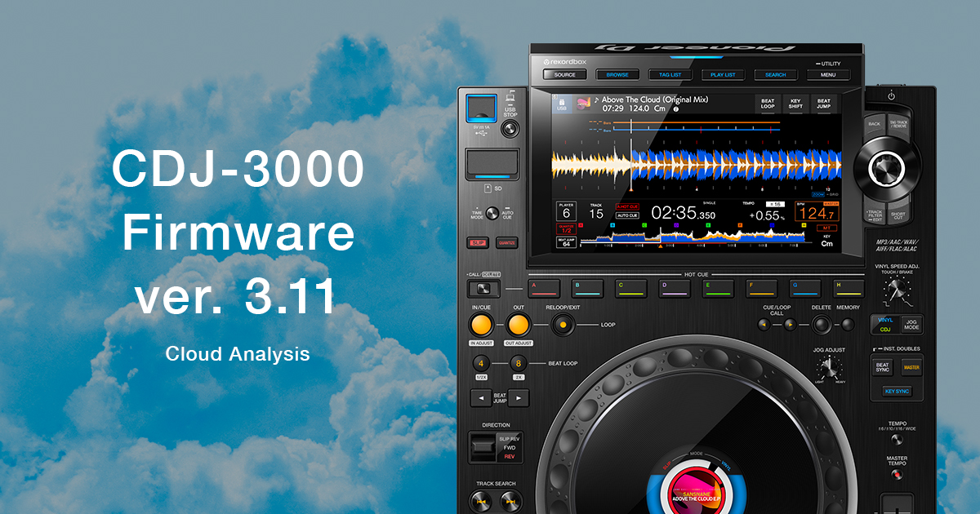Trigger hot cue B pad

587,287
